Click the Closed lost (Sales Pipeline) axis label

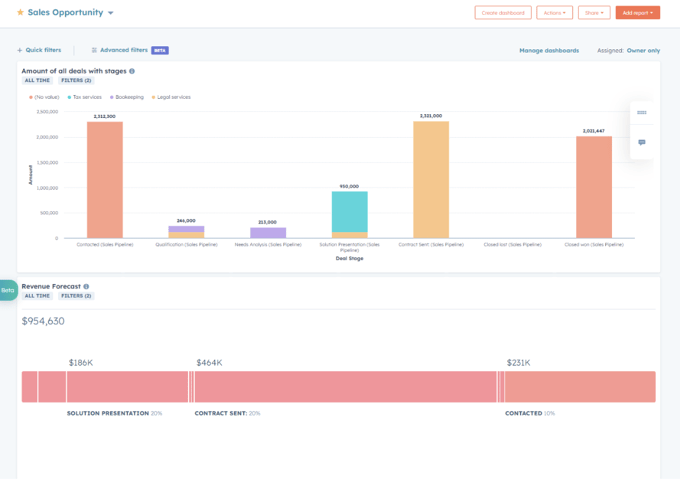coord(512,245)
